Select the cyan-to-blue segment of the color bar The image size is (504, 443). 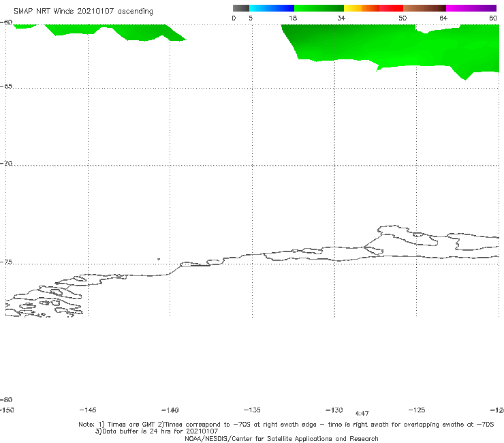tap(272, 8)
